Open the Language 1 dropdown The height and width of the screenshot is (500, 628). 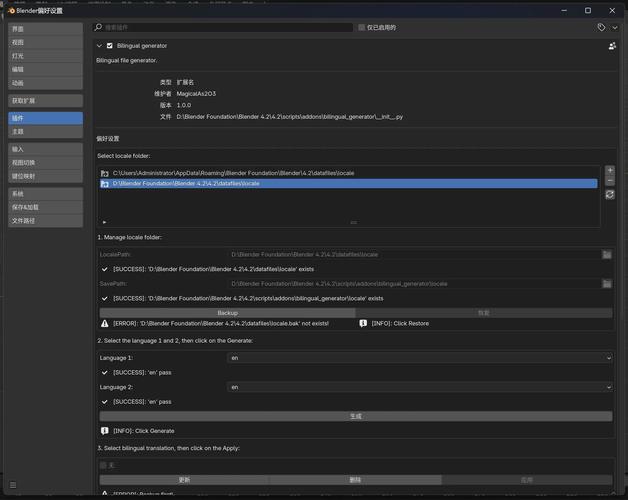[420, 358]
